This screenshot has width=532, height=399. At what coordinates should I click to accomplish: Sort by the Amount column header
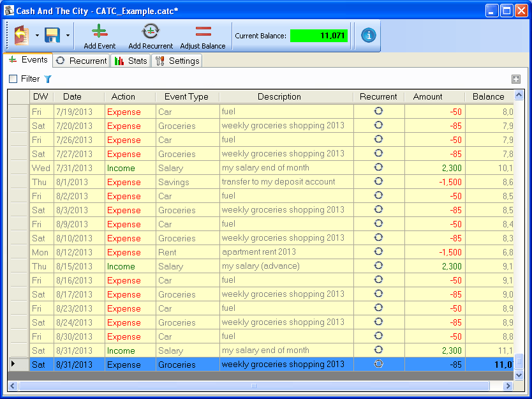pyautogui.click(x=427, y=97)
